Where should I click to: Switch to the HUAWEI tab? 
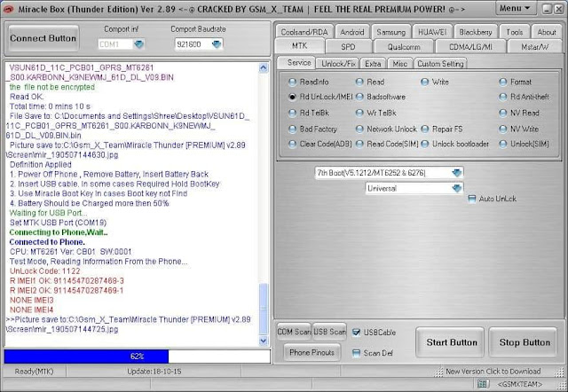(x=432, y=32)
